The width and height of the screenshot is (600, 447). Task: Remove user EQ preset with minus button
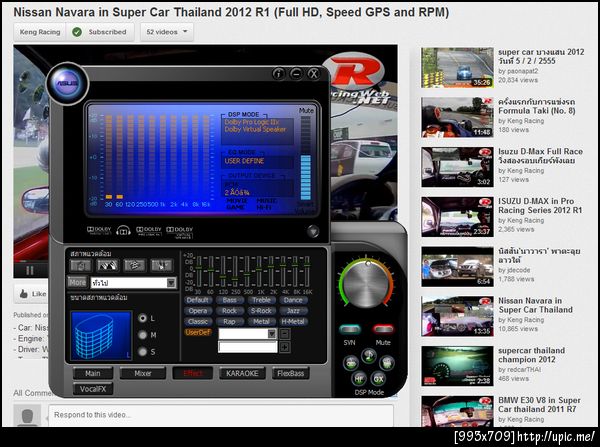pyautogui.click(x=285, y=334)
